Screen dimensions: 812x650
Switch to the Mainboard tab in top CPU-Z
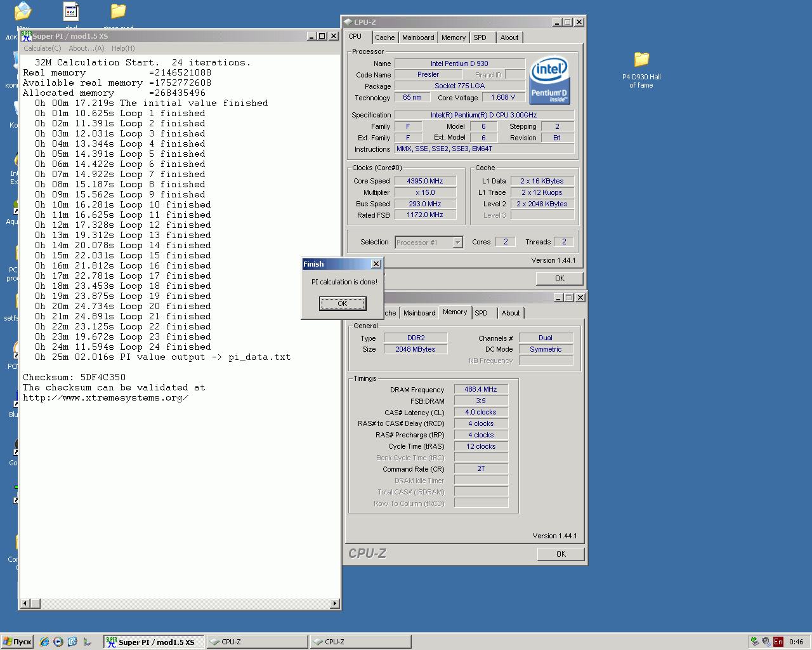point(418,37)
